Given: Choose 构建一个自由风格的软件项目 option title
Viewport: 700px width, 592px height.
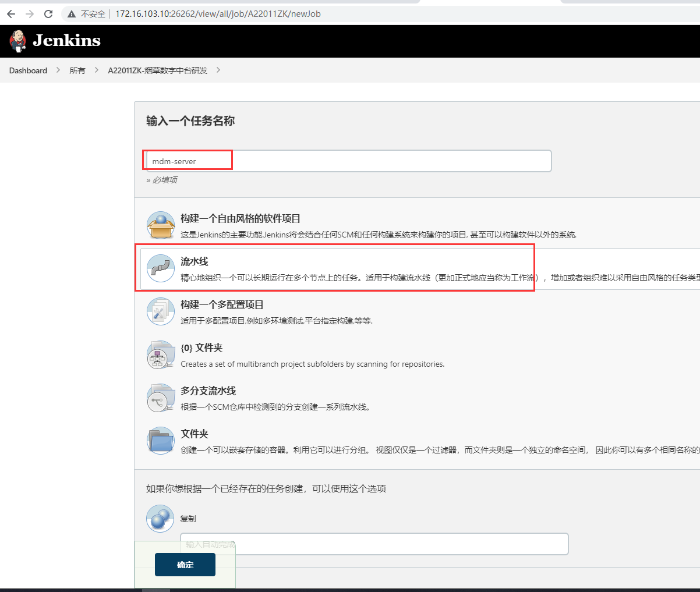Looking at the screenshot, I should tap(241, 219).
